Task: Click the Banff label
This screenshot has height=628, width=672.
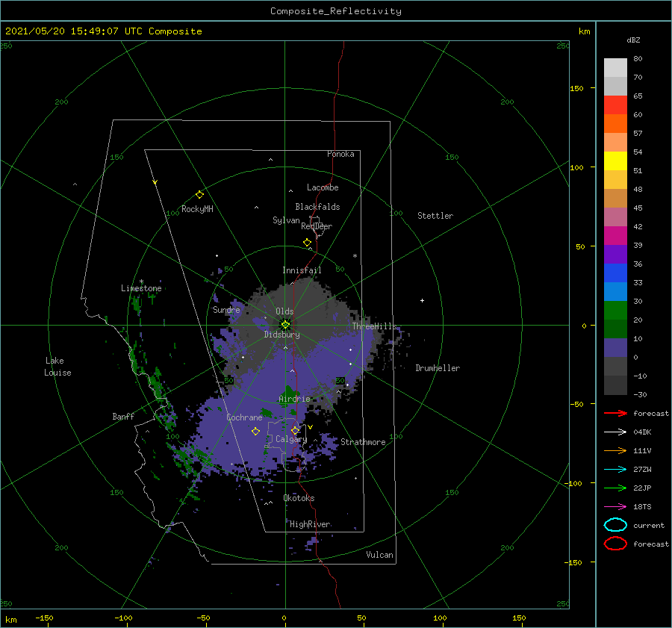Action: (123, 417)
